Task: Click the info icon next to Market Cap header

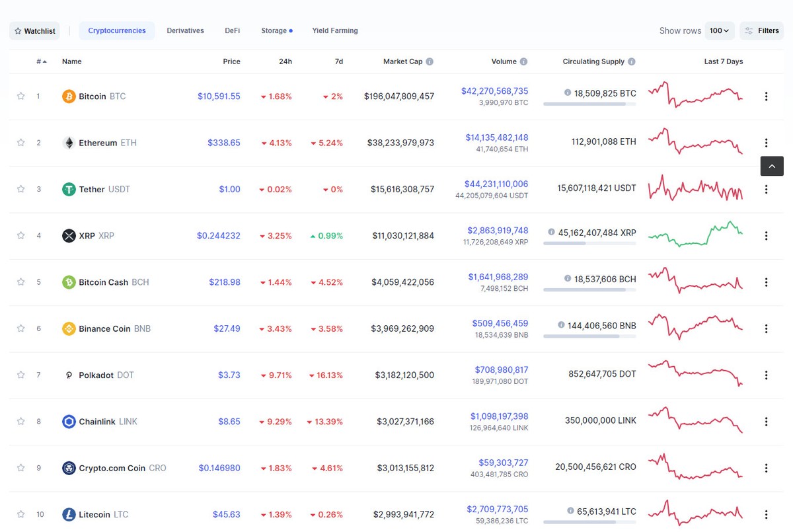Action: (430, 61)
